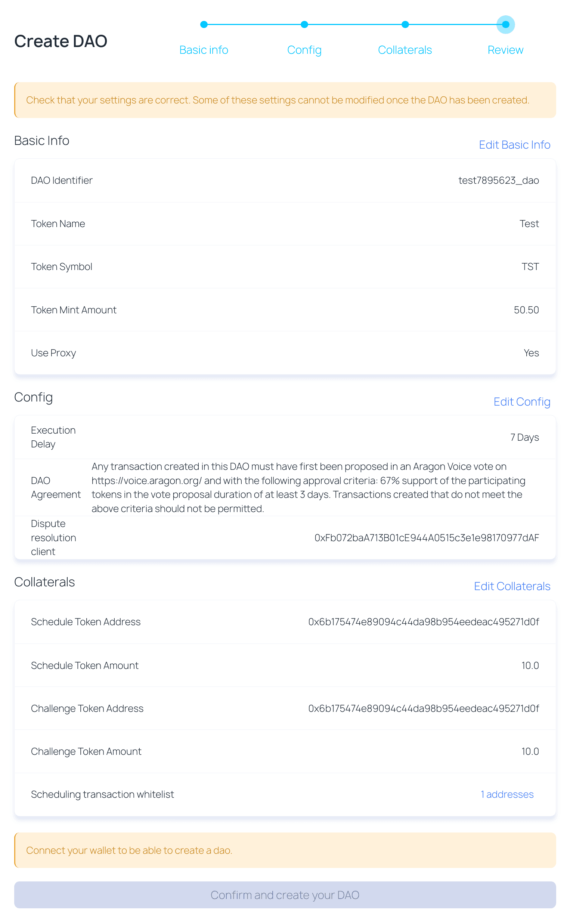Click Edit Collaterals link
570x924 pixels.
point(512,586)
